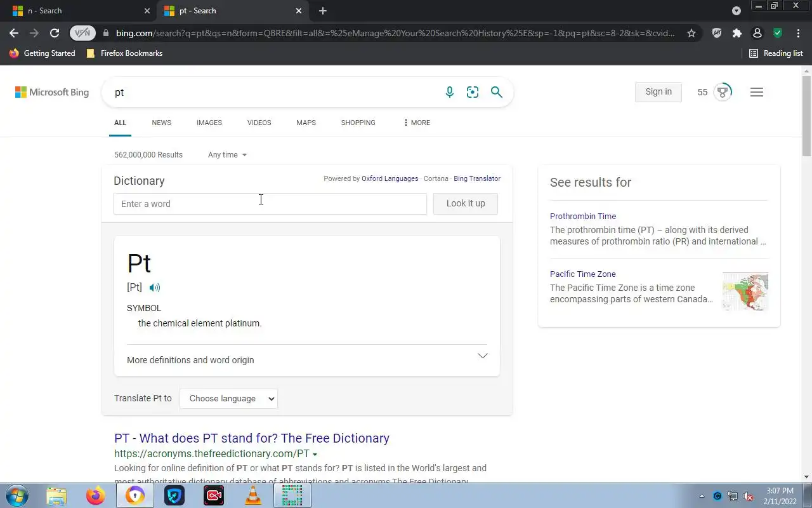Select the NEWS search tab
The height and width of the screenshot is (508, 812).
point(162,123)
